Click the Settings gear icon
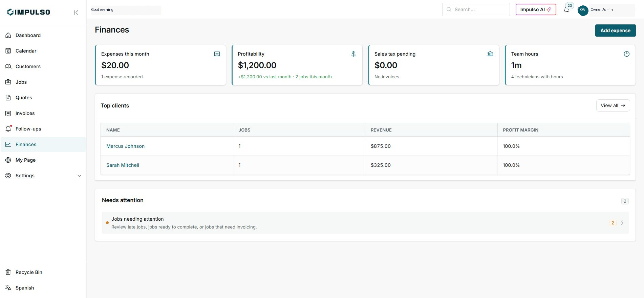The height and width of the screenshot is (298, 644). point(8,176)
